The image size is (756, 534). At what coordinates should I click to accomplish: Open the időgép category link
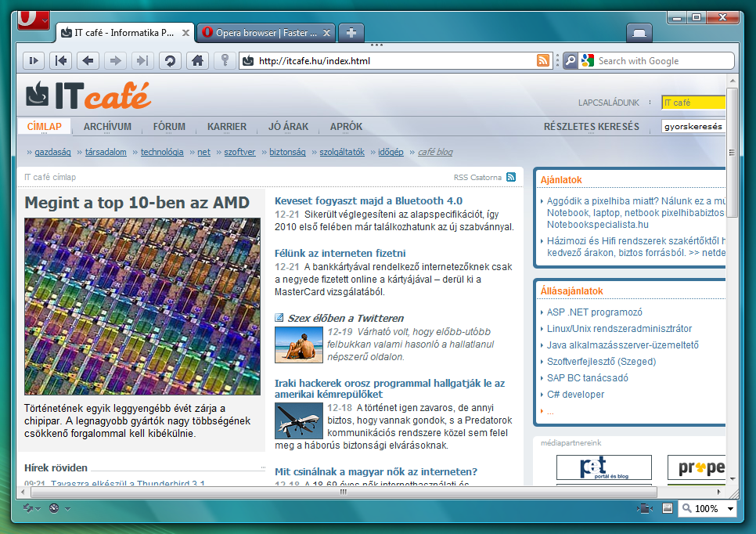click(x=391, y=152)
